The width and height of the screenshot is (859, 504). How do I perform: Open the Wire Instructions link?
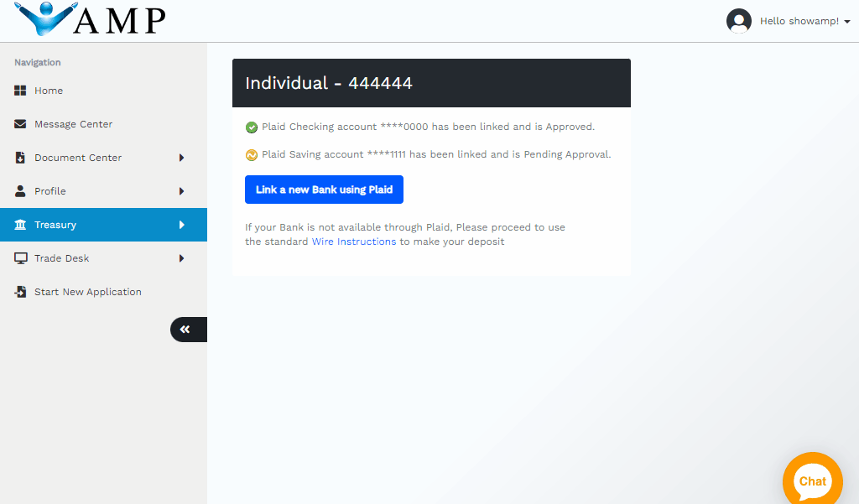click(x=353, y=242)
